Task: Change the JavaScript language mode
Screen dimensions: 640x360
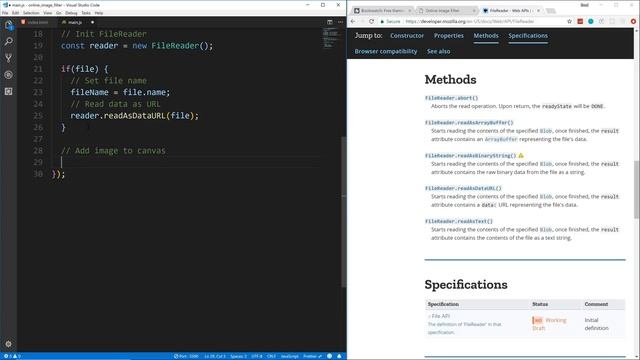Action: (290, 356)
